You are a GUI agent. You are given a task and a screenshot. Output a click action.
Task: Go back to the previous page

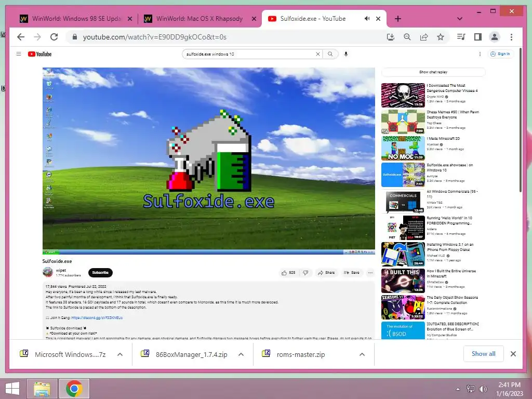coord(21,37)
